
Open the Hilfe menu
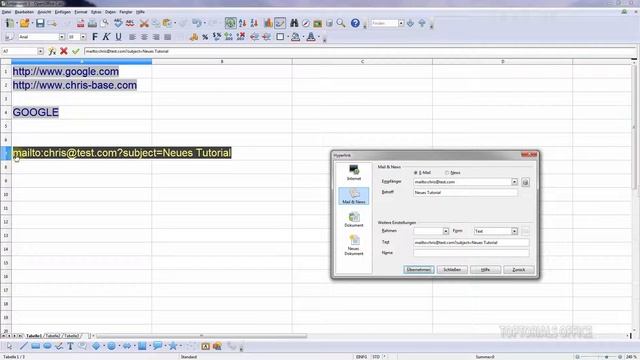coord(140,12)
